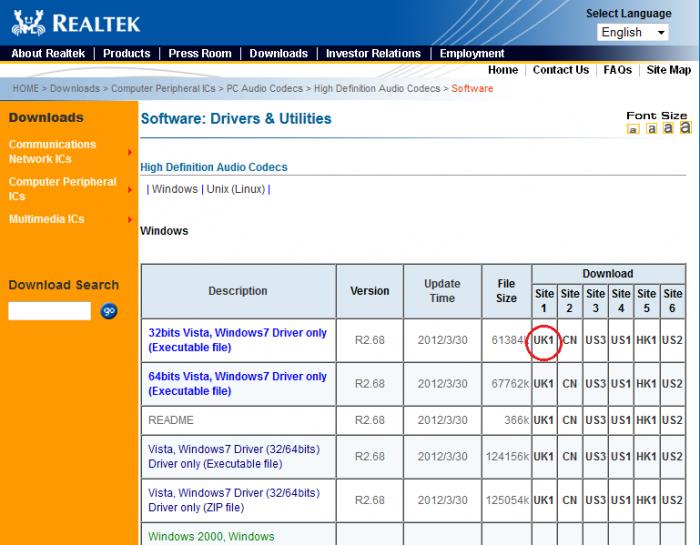Open the Press Room menu

[200, 54]
